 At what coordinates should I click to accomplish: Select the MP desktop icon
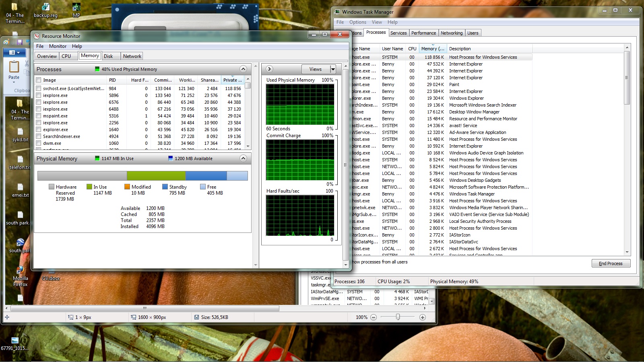76,10
